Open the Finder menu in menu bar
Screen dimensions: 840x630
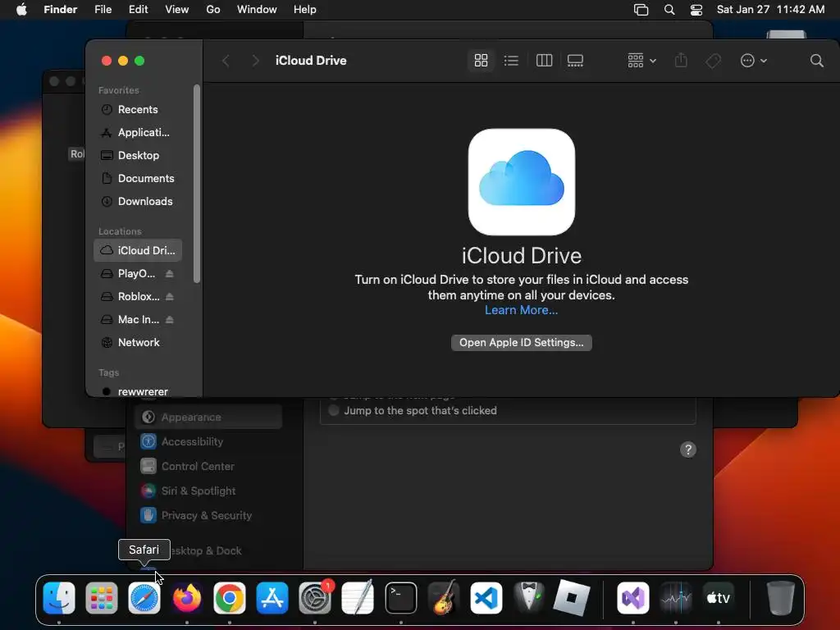point(60,10)
